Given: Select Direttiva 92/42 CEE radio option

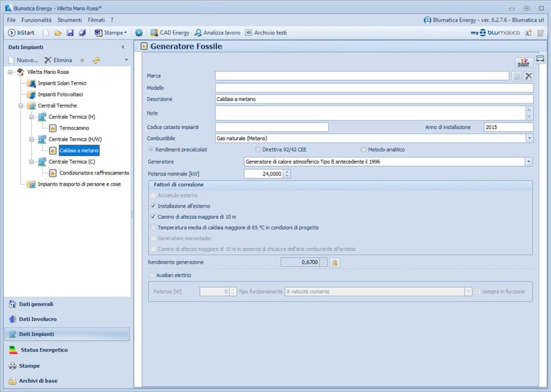Looking at the screenshot, I should click(x=258, y=149).
